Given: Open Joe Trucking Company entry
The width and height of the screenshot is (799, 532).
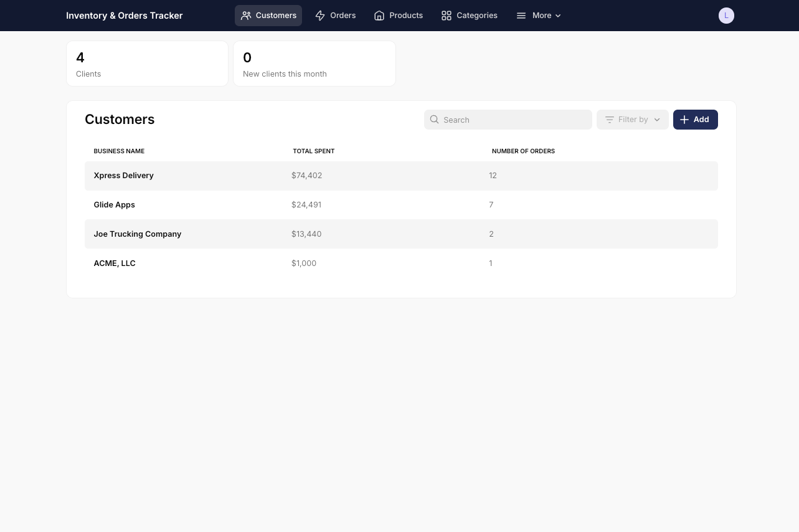Looking at the screenshot, I should coord(401,234).
